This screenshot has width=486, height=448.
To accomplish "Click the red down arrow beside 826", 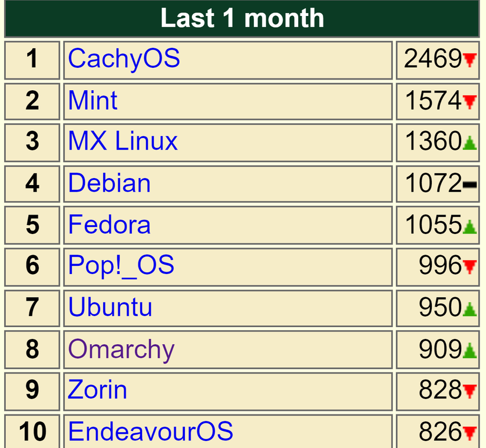I will 470,433.
